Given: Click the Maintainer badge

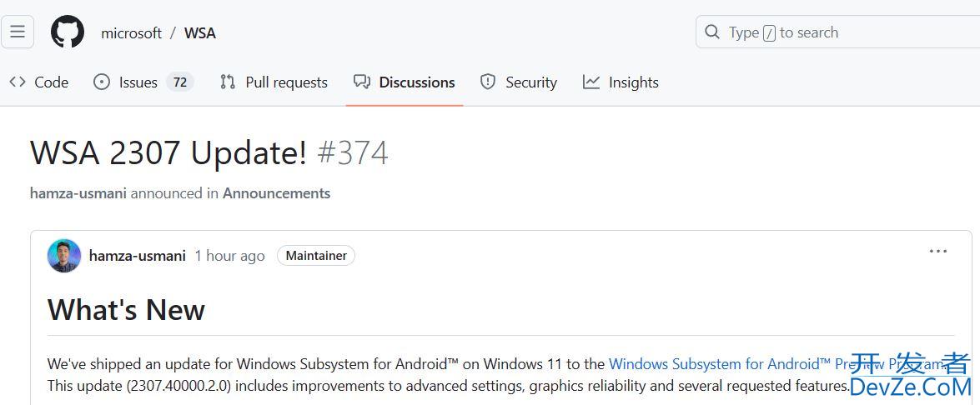Looking at the screenshot, I should pos(316,256).
